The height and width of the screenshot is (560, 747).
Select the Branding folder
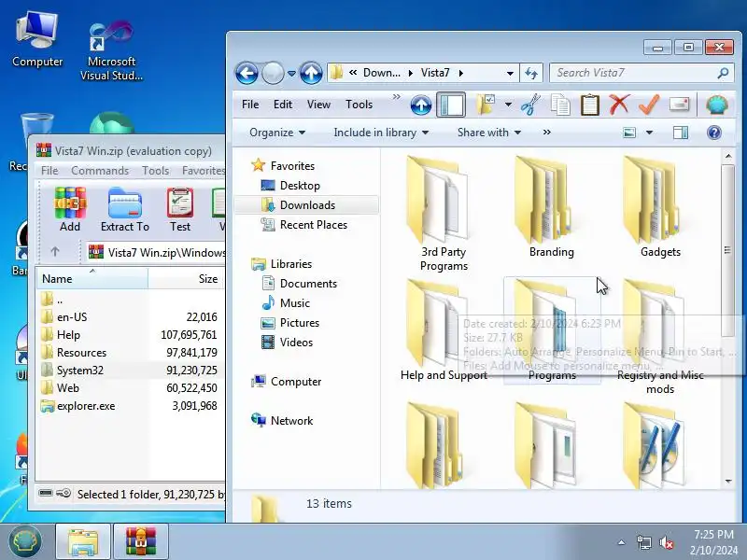click(552, 207)
